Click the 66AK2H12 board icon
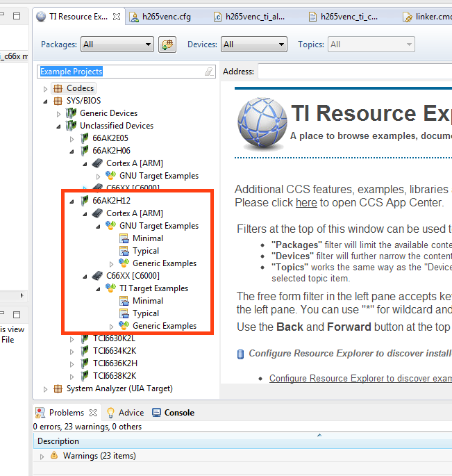Screen dimensions: 452x476 [x=84, y=201]
